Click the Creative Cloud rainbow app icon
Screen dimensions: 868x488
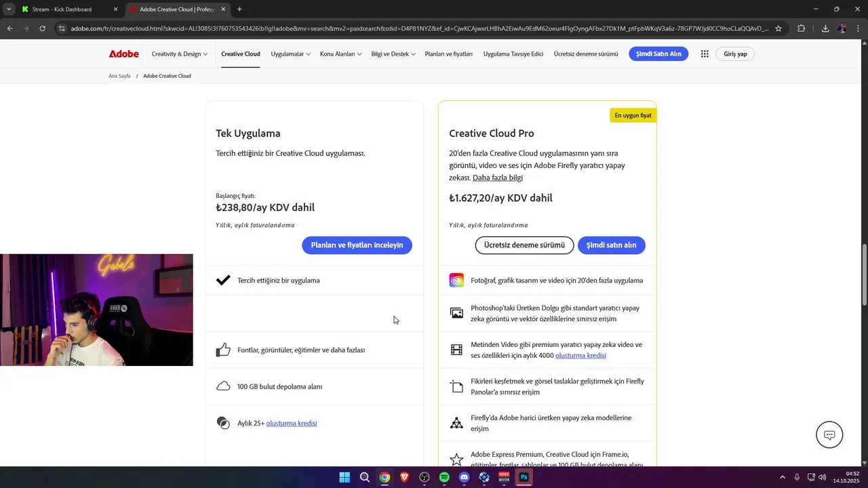pos(456,280)
